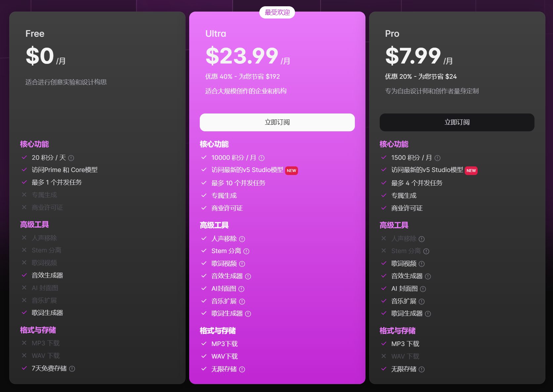
Task: Subscribe to the Pro plan
Action: click(457, 122)
